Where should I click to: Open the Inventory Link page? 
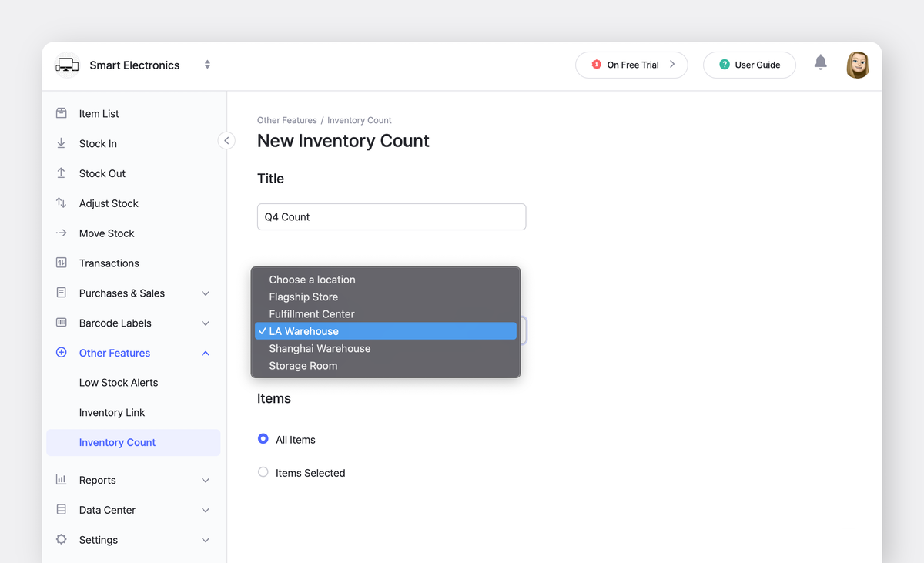tap(112, 412)
